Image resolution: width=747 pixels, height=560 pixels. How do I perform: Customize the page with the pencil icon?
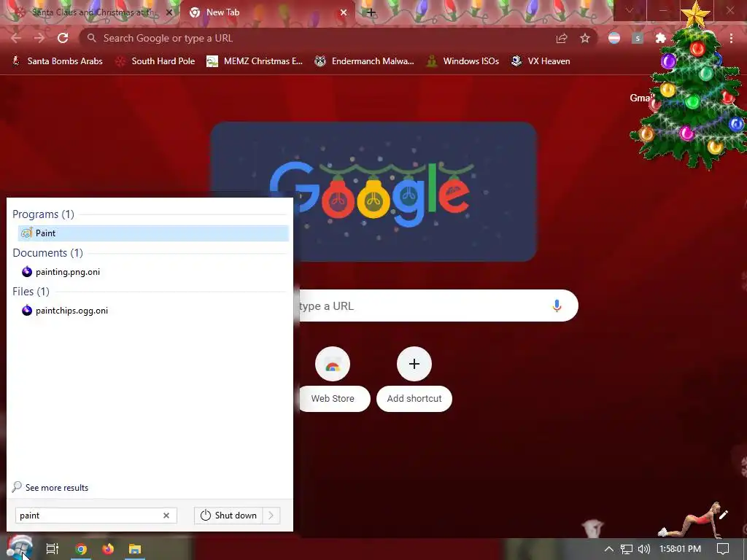pos(723,515)
